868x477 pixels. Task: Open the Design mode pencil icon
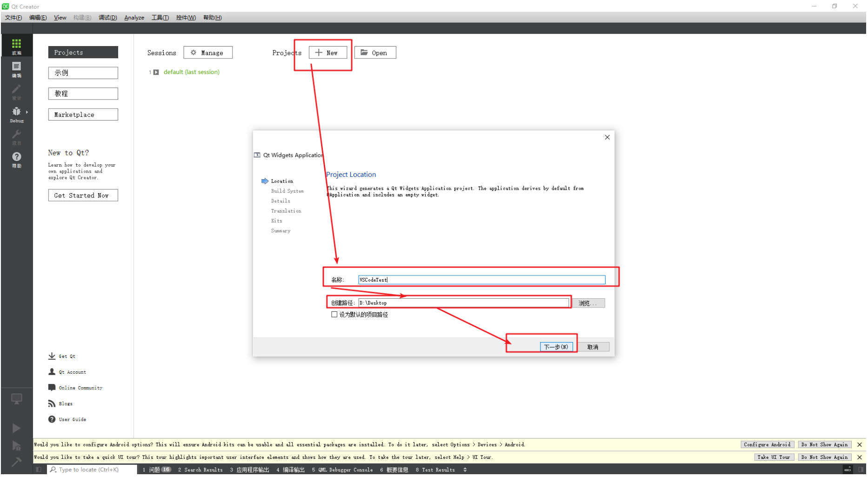click(16, 91)
